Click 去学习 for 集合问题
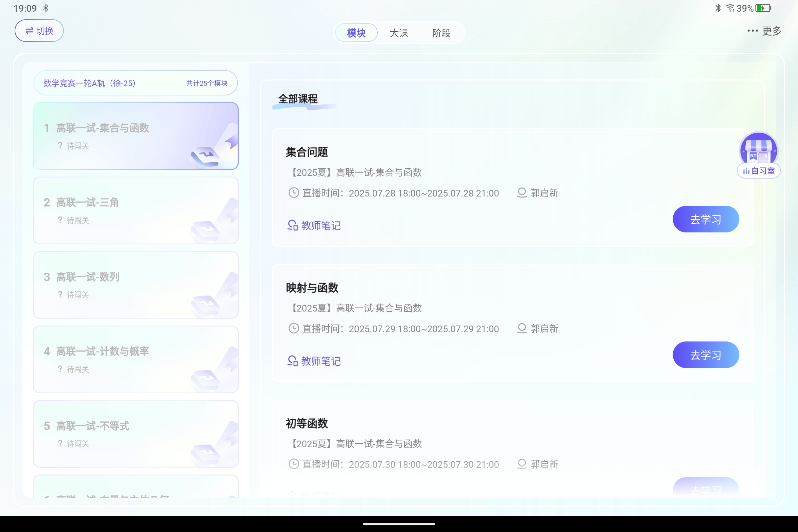Screen dimensions: 798x532 (x=706, y=219)
